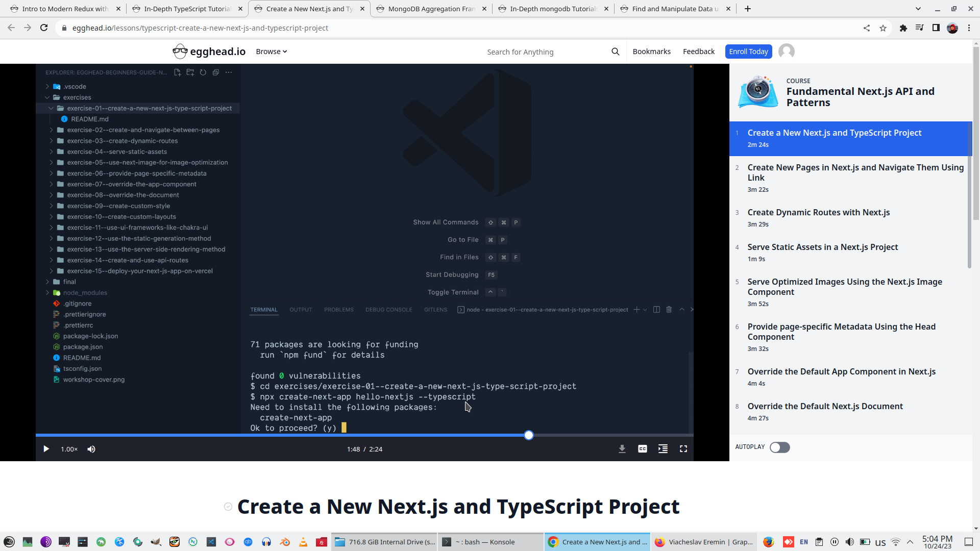Launch GIMP from the taskbar
This screenshot has height=551, width=980.
(156, 542)
